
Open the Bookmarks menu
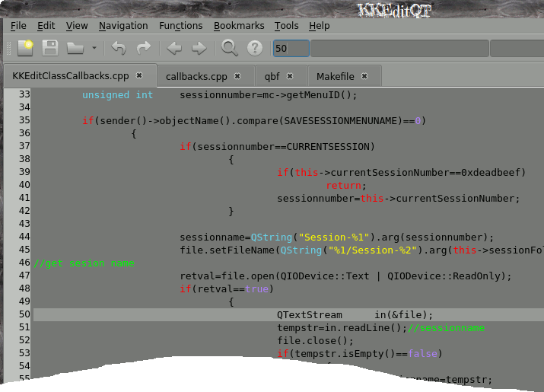pyautogui.click(x=239, y=26)
